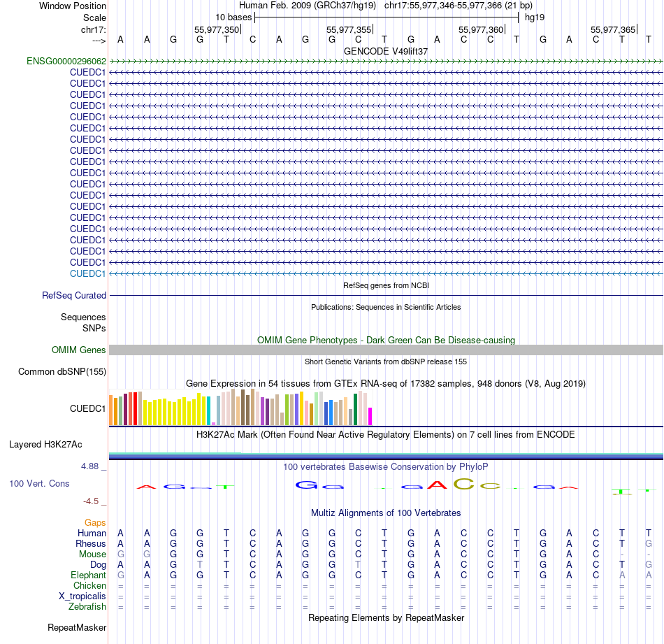
Task: Click the Gaps label in Multiz track
Action: click(x=95, y=523)
